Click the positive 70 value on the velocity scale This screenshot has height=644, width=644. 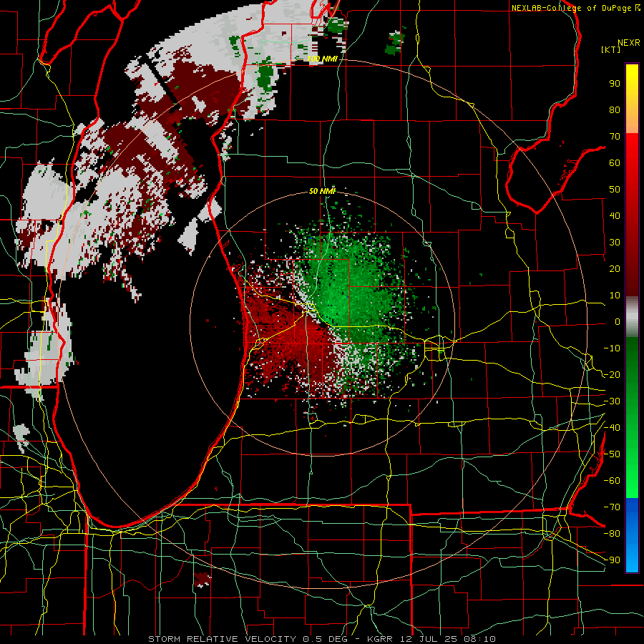[615, 137]
